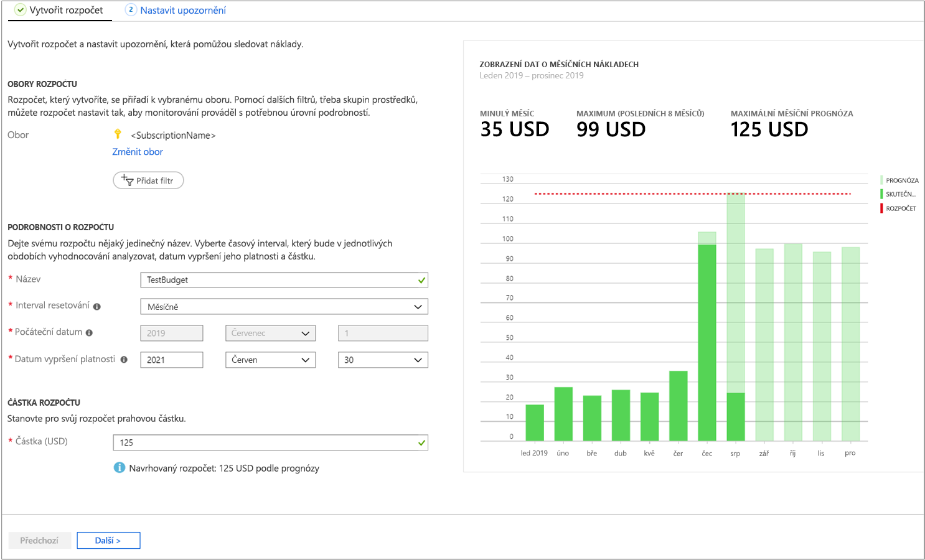Switch to the Vytvořit rozpočet tab

click(x=60, y=11)
